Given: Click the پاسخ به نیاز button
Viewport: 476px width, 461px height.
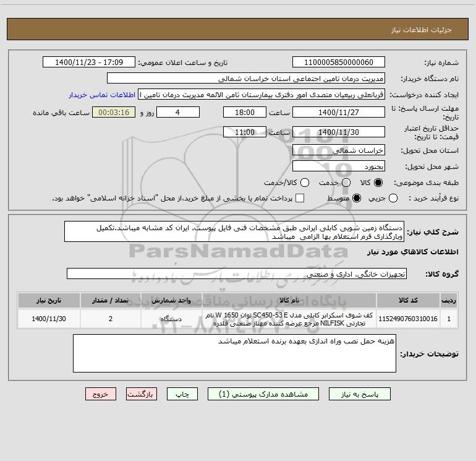Looking at the screenshot, I should tap(359, 394).
